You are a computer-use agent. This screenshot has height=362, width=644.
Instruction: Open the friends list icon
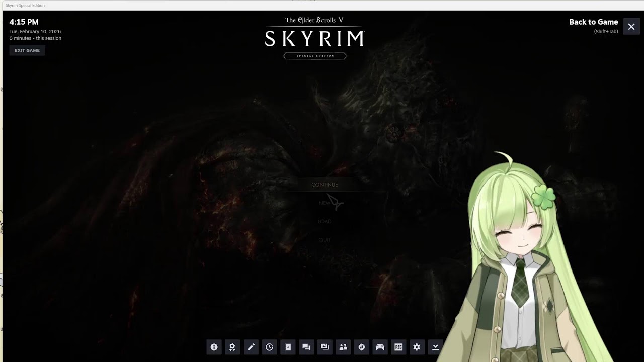(x=343, y=347)
